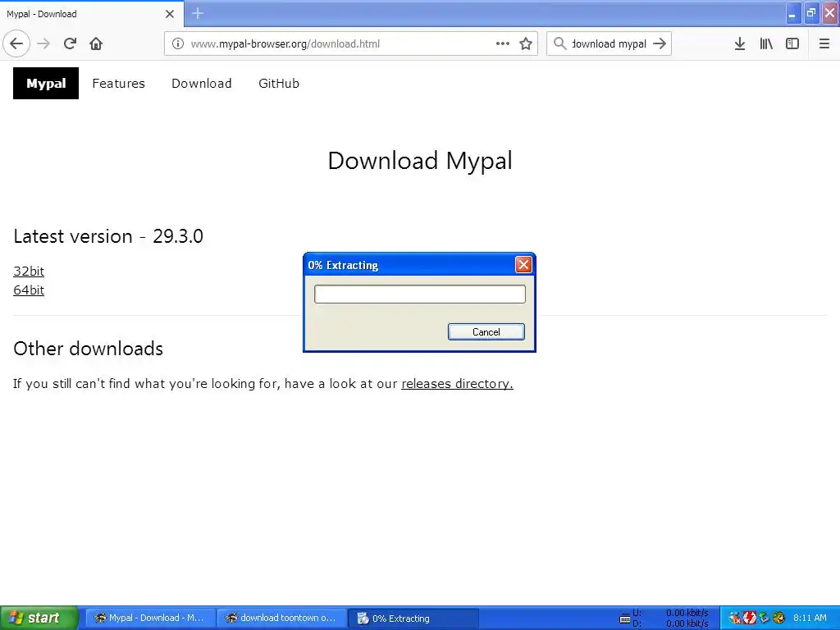
Task: Click the green-hat character tray icon
Action: [779, 618]
